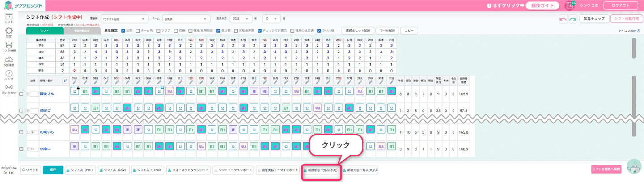644x182 pixels.
Task: Select the green シフト tab
Action: pos(45,31)
